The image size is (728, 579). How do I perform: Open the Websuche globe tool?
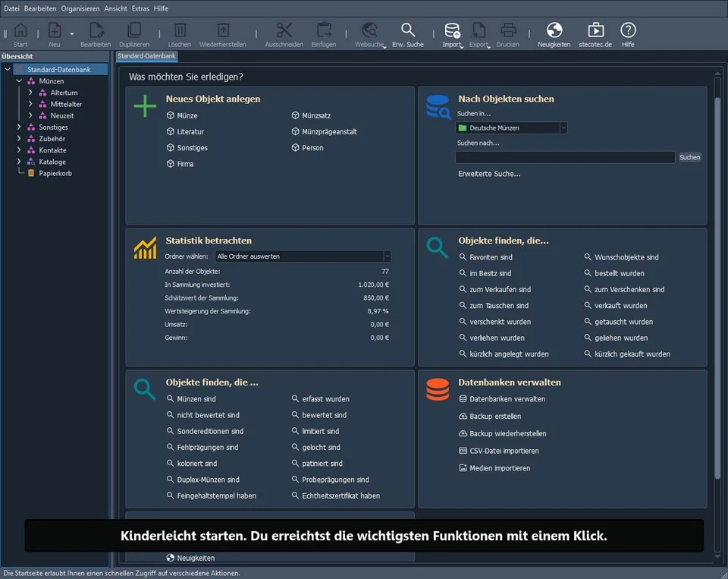coord(369,31)
